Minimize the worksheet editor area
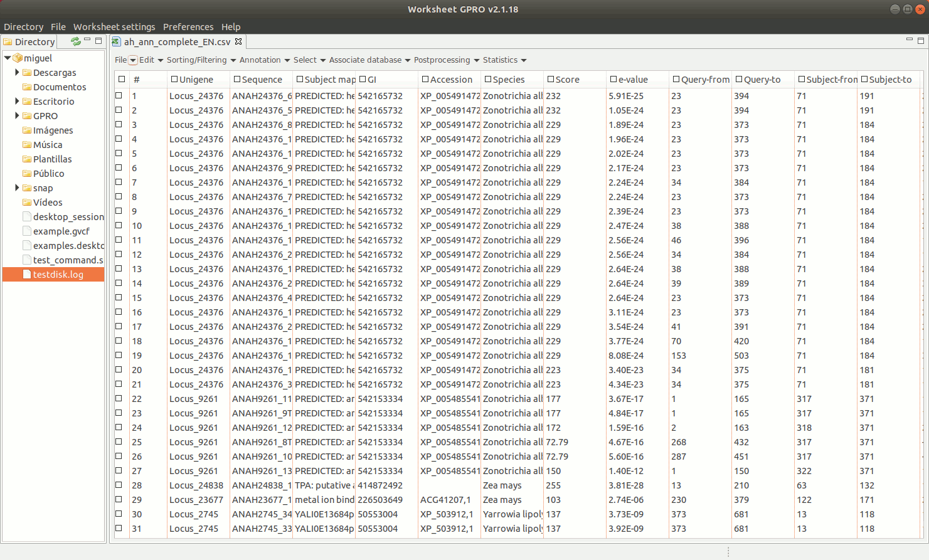This screenshot has height=560, width=929. pyautogui.click(x=910, y=40)
